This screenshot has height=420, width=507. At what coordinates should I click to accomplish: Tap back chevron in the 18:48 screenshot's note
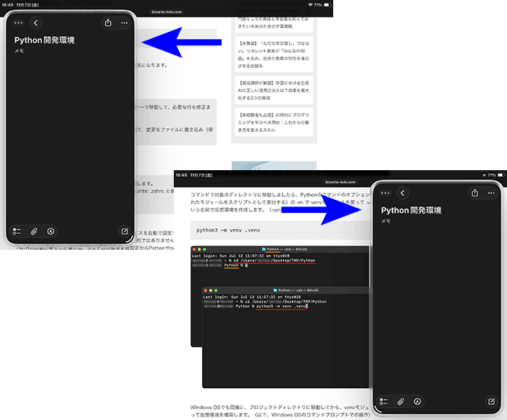[x=403, y=193]
